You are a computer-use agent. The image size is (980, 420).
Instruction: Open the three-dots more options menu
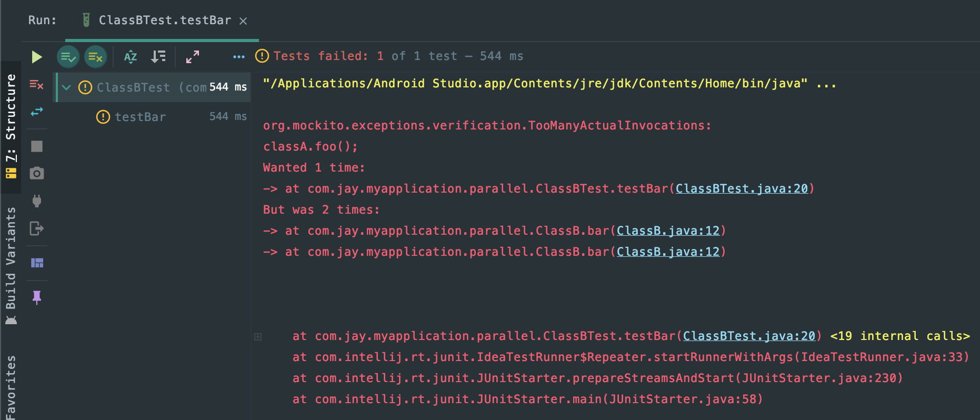click(238, 57)
